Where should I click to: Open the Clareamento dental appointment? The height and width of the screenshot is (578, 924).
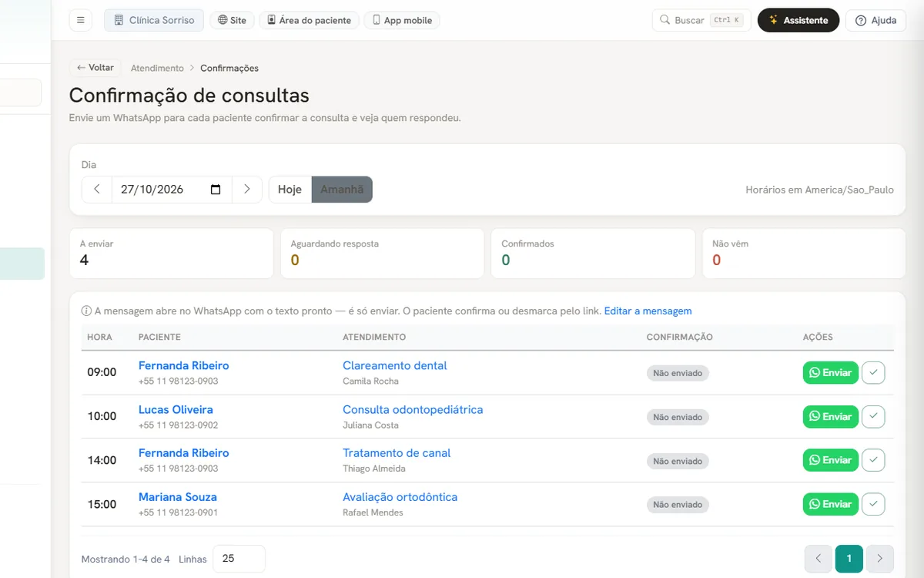click(x=395, y=365)
